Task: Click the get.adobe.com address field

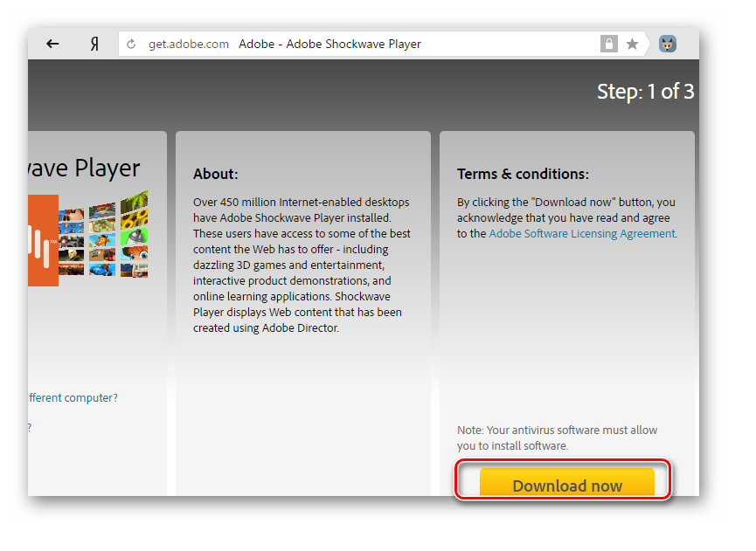Action: coord(189,44)
